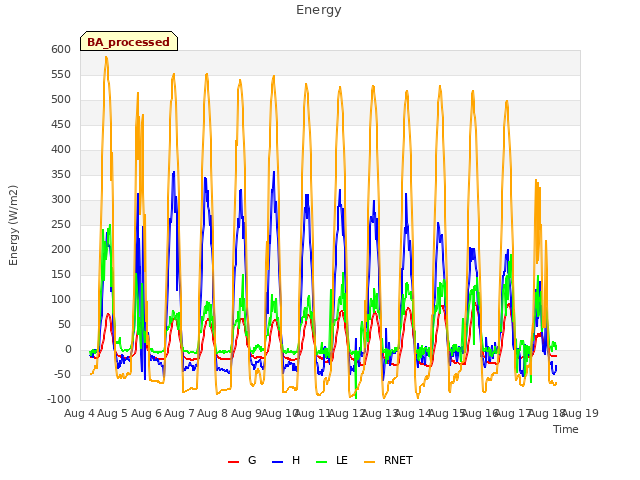Click the Energy chart title
Viewport: 640px width, 480px height.
319,10
